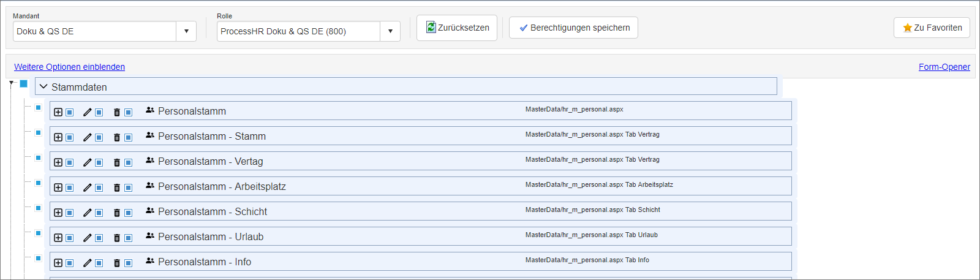The image size is (980, 280).
Task: Click the Zurücksetzen button
Action: (x=457, y=28)
